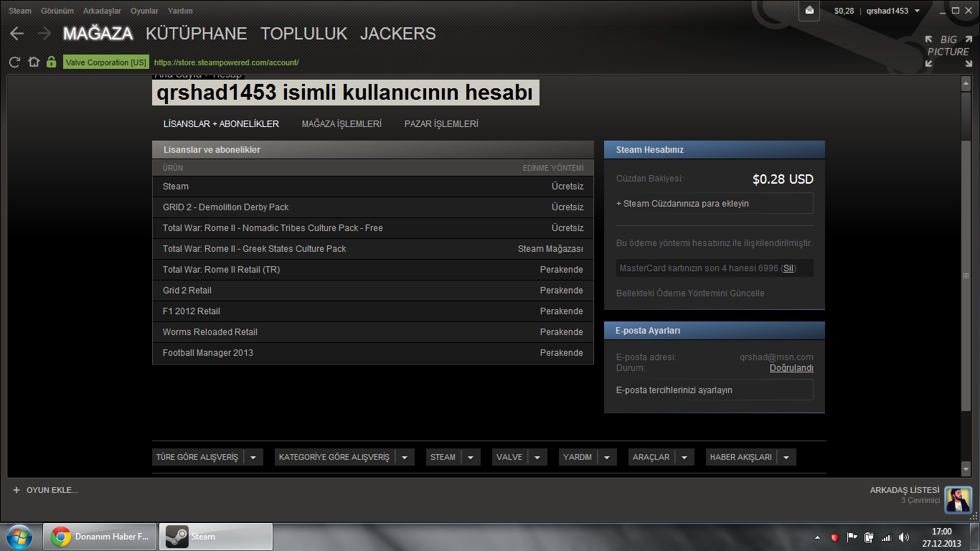Switch to Big Picture mode
Screen dimensions: 980x551
click(948, 52)
